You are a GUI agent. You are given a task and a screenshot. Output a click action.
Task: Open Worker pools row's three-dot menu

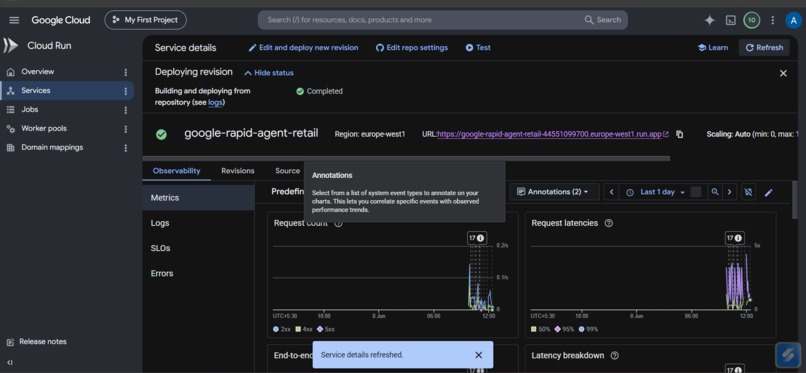(x=125, y=129)
